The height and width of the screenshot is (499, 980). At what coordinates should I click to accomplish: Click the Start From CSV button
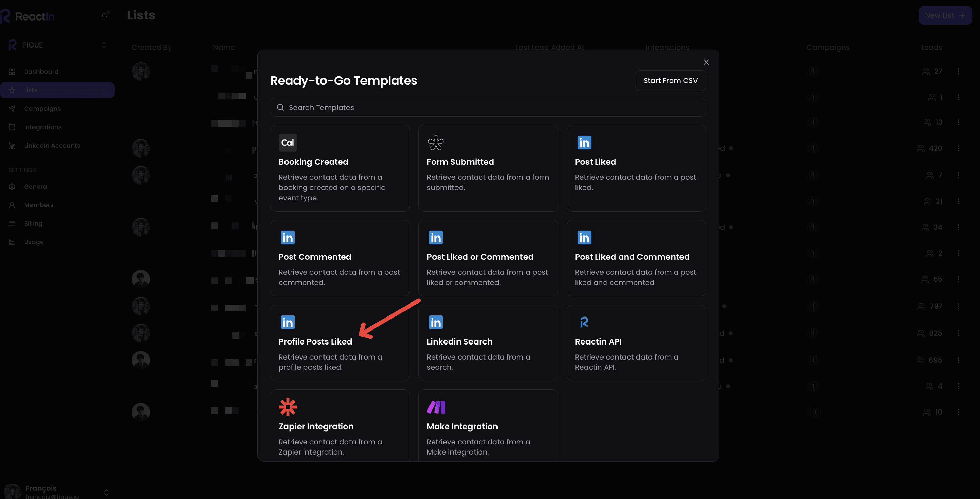[670, 81]
